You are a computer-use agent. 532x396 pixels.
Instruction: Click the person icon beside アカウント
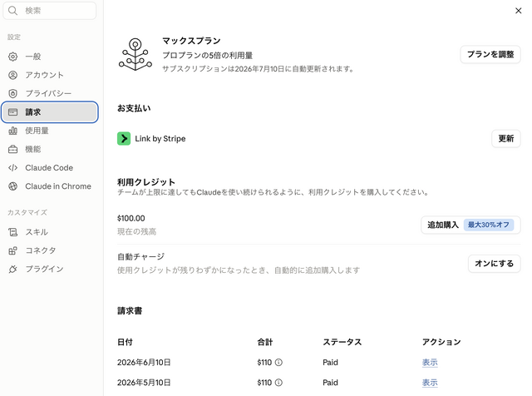[13, 75]
